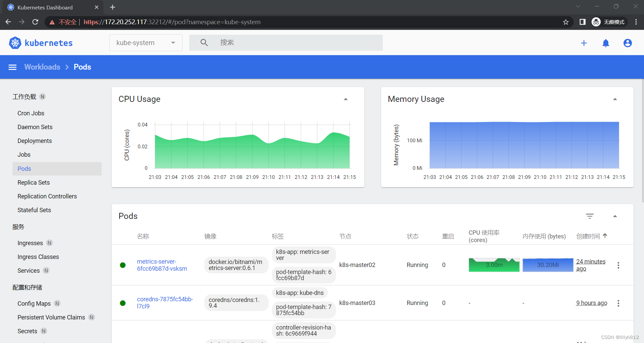Go back in browser history

pos(8,22)
